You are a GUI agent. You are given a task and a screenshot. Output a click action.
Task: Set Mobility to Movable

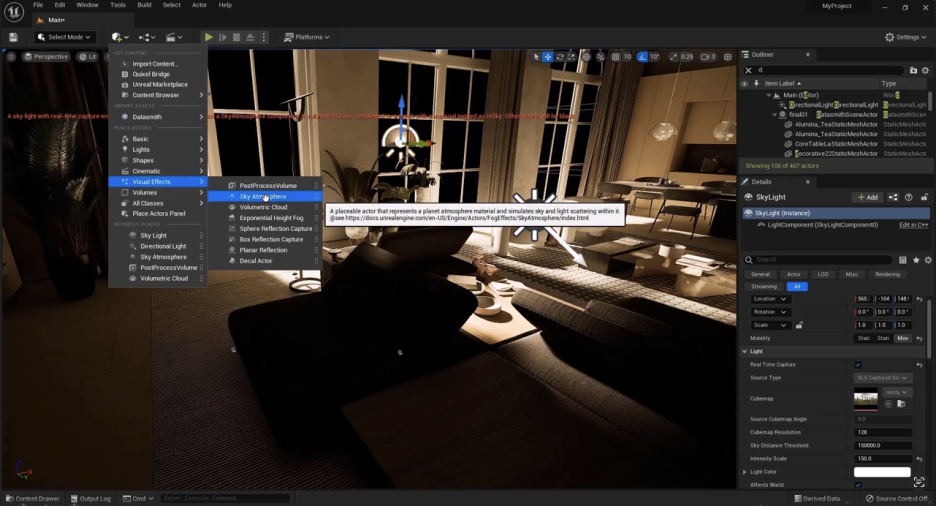(x=902, y=338)
